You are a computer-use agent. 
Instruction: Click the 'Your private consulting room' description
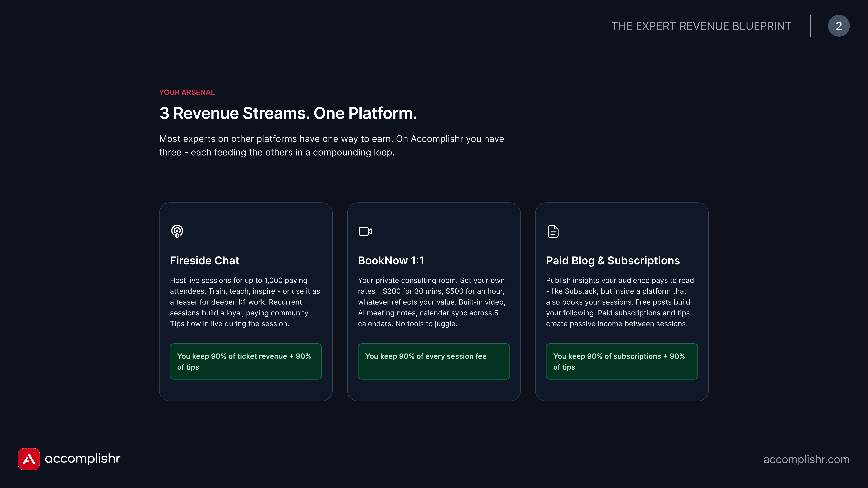[432, 302]
